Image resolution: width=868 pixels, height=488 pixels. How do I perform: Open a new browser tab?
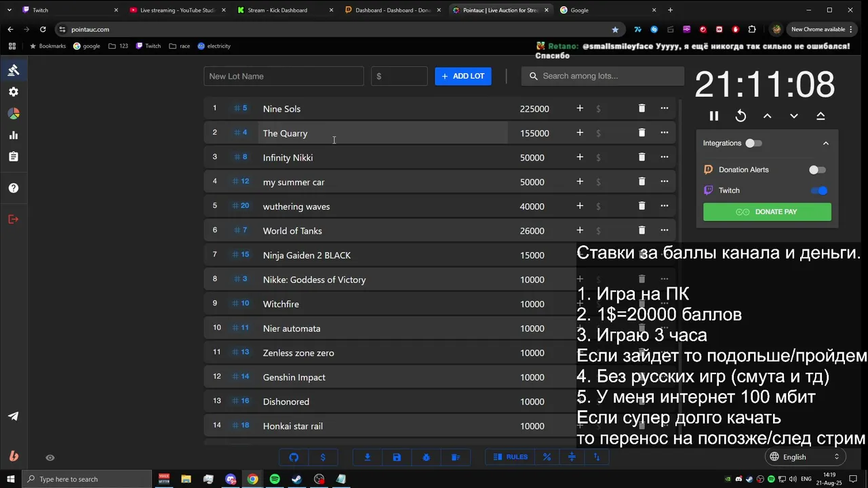point(670,10)
